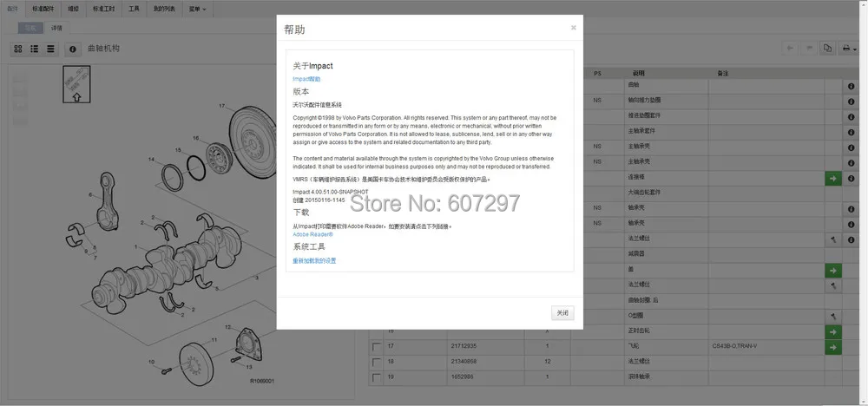Select blue sub-tab left of 详情

(31, 28)
